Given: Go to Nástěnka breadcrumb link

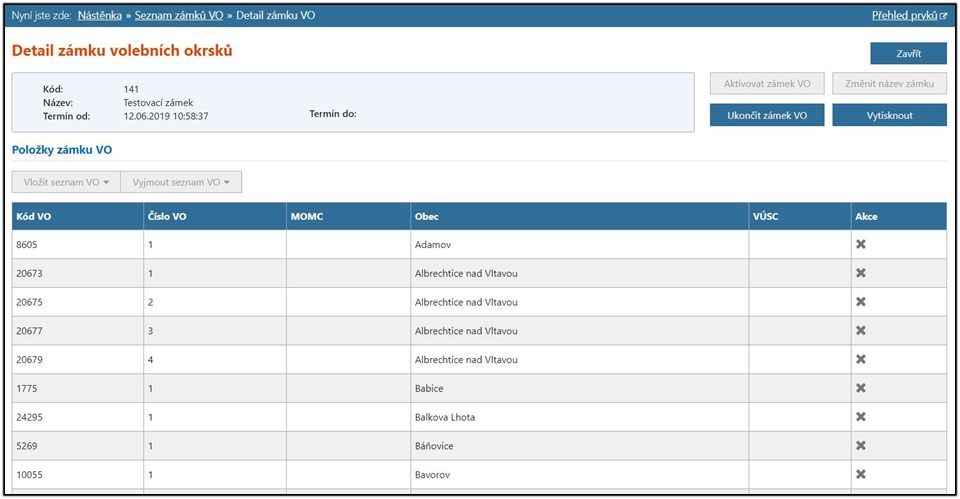Looking at the screenshot, I should 100,16.
